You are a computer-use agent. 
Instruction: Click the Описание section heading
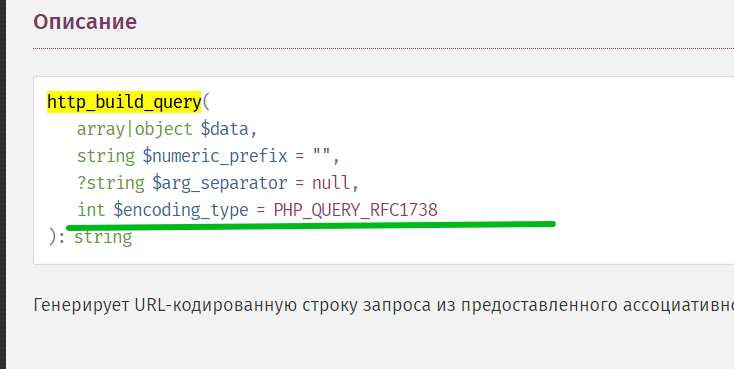coord(85,22)
